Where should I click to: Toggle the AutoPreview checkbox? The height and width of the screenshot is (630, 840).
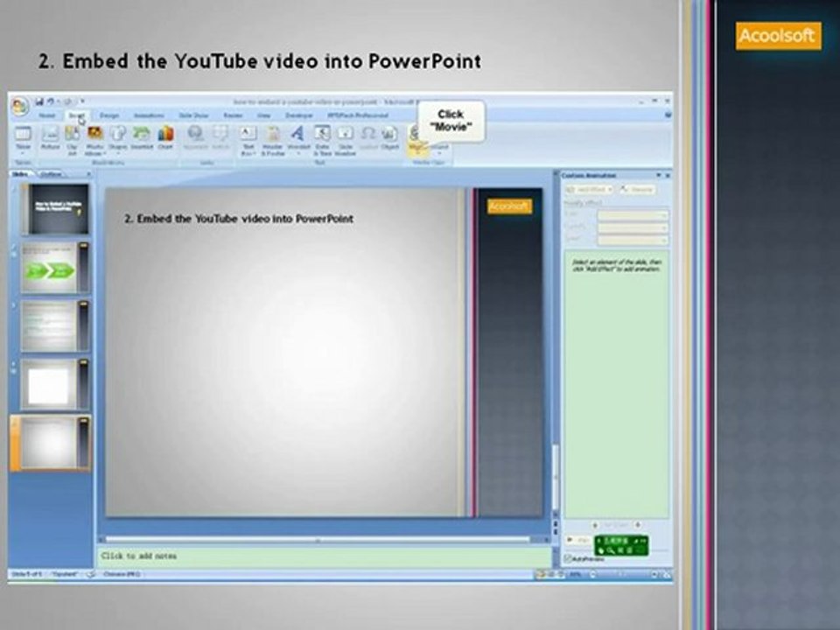coord(569,559)
